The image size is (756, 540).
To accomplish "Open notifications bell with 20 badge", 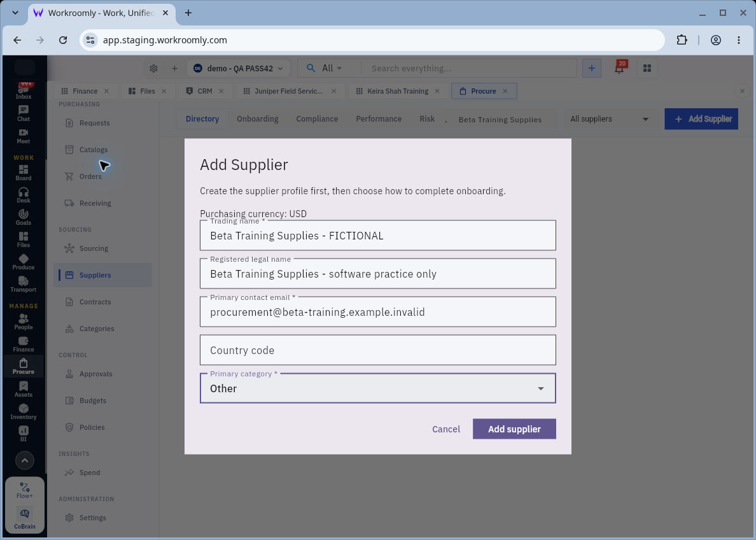I will [620, 68].
